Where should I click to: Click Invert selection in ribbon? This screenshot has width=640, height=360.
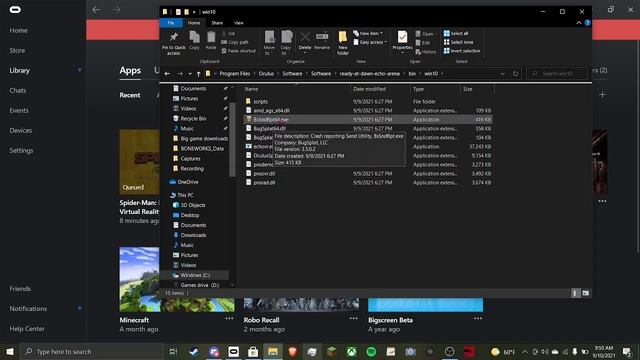point(462,51)
